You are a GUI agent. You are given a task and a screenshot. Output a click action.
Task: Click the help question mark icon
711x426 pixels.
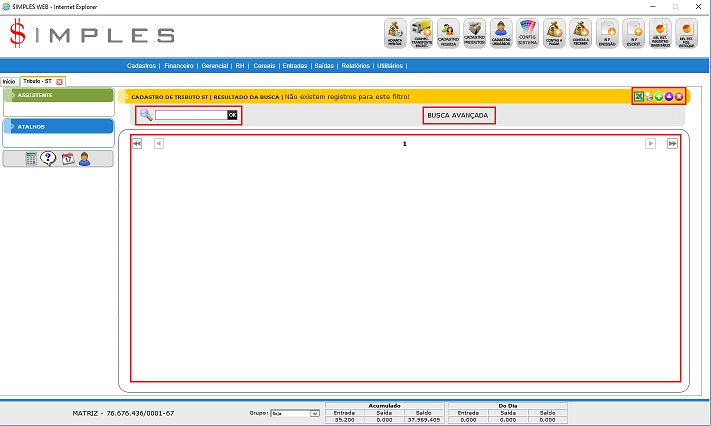coord(48,158)
